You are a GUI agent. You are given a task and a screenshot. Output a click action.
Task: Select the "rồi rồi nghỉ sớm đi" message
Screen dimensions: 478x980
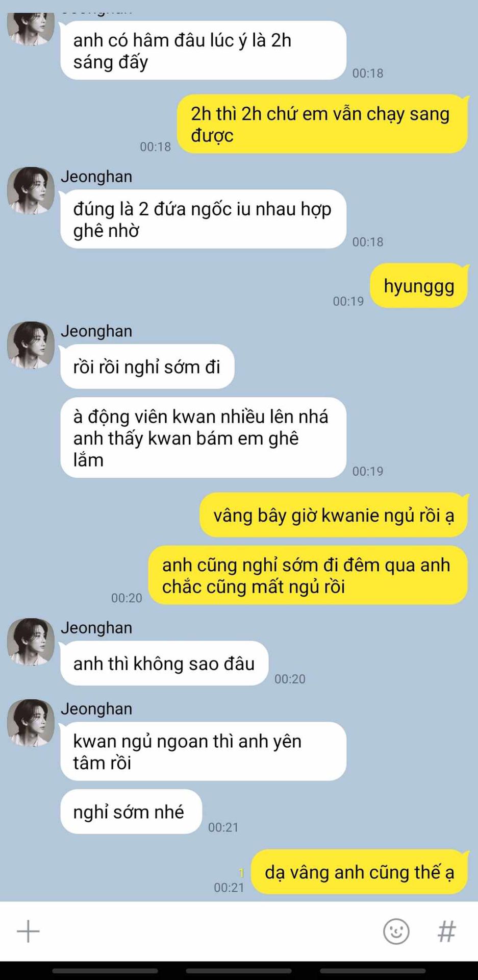coord(147,366)
